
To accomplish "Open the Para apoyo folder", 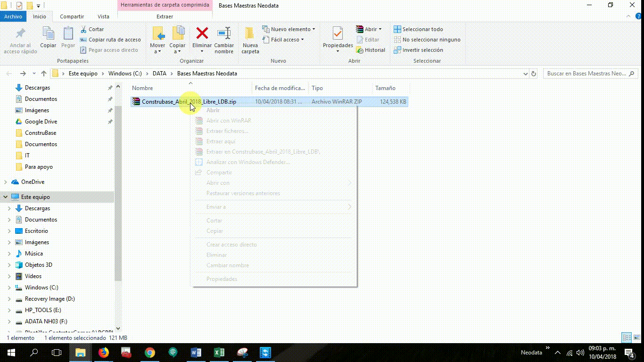I will point(39,167).
